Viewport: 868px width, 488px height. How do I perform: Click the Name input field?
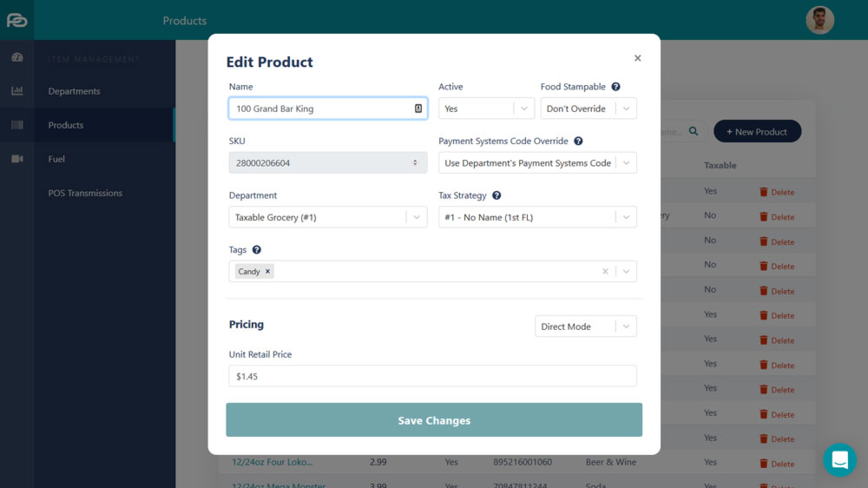tap(328, 109)
